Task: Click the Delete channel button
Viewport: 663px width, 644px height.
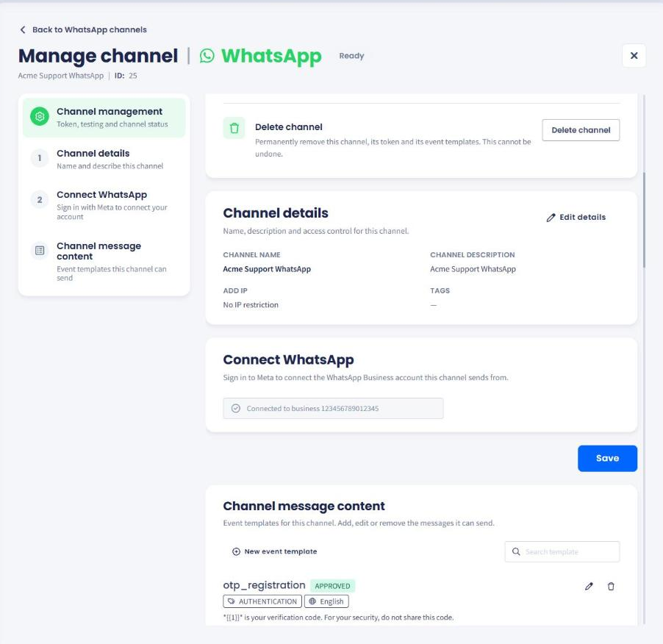Action: [581, 130]
